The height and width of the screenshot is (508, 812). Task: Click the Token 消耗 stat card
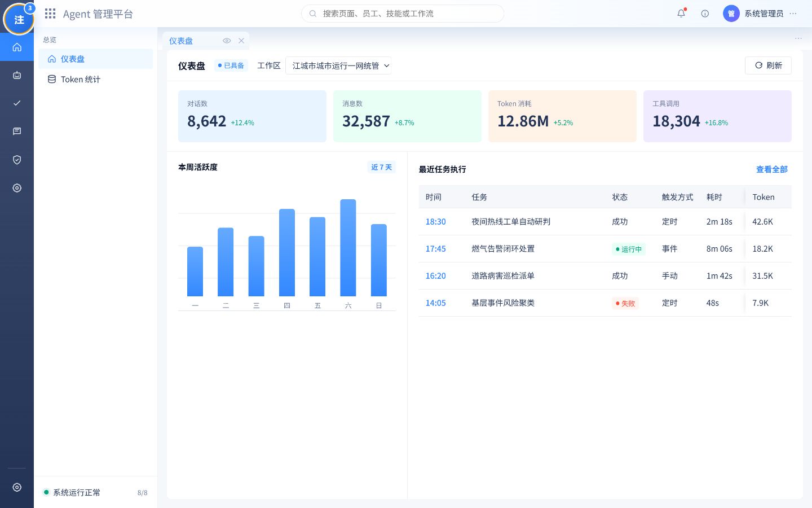click(x=562, y=116)
